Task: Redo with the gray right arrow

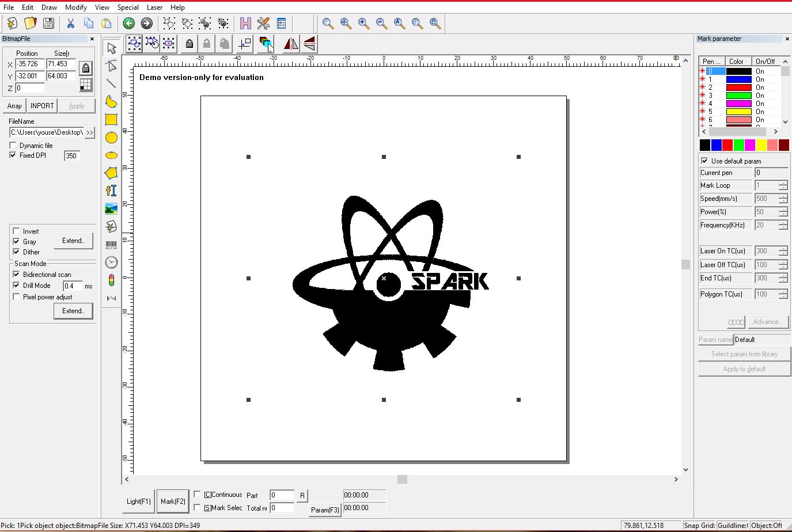Action: pos(147,23)
